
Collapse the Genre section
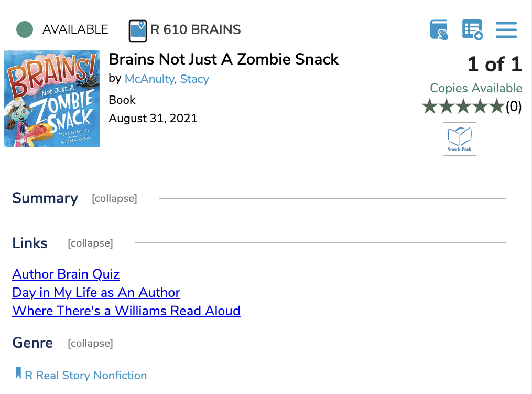coord(90,344)
